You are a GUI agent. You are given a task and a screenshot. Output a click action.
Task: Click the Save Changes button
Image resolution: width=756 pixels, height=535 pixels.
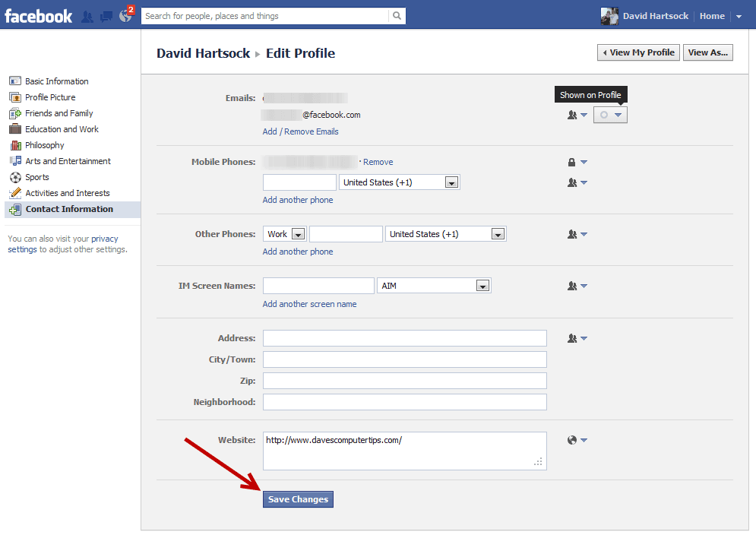point(298,499)
